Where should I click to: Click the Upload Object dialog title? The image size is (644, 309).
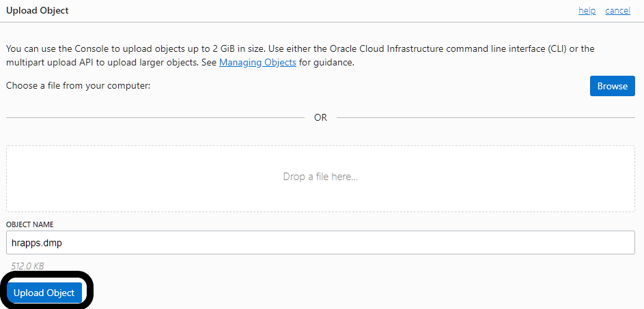(38, 11)
